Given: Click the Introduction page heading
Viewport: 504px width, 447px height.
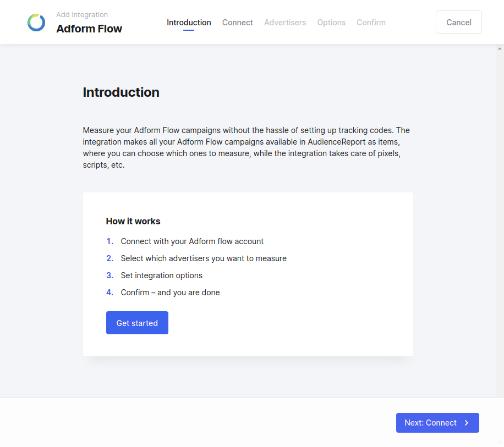Looking at the screenshot, I should (121, 92).
